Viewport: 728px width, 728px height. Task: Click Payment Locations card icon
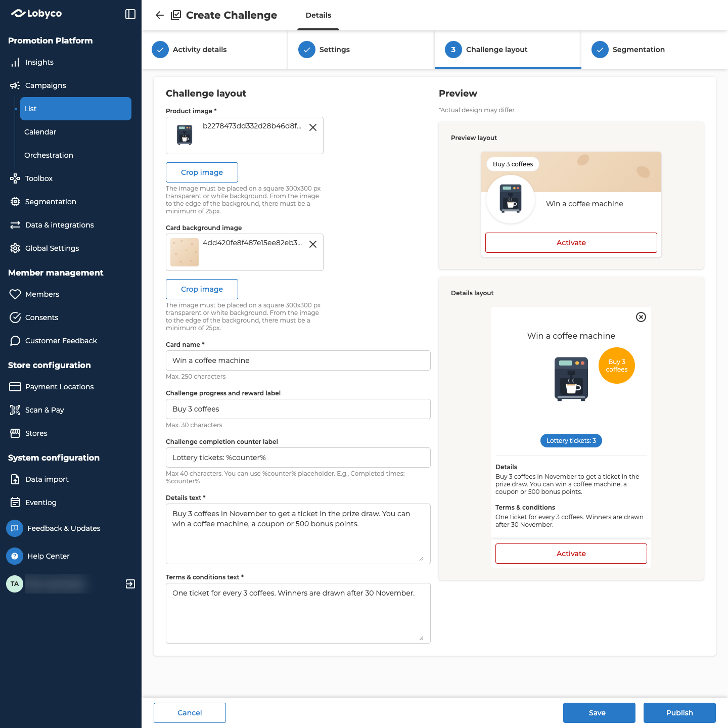pyautogui.click(x=15, y=387)
